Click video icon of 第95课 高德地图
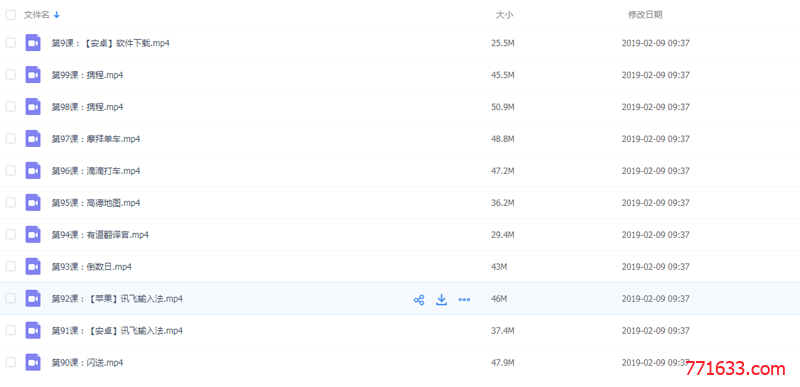This screenshot has height=387, width=800. coord(33,203)
